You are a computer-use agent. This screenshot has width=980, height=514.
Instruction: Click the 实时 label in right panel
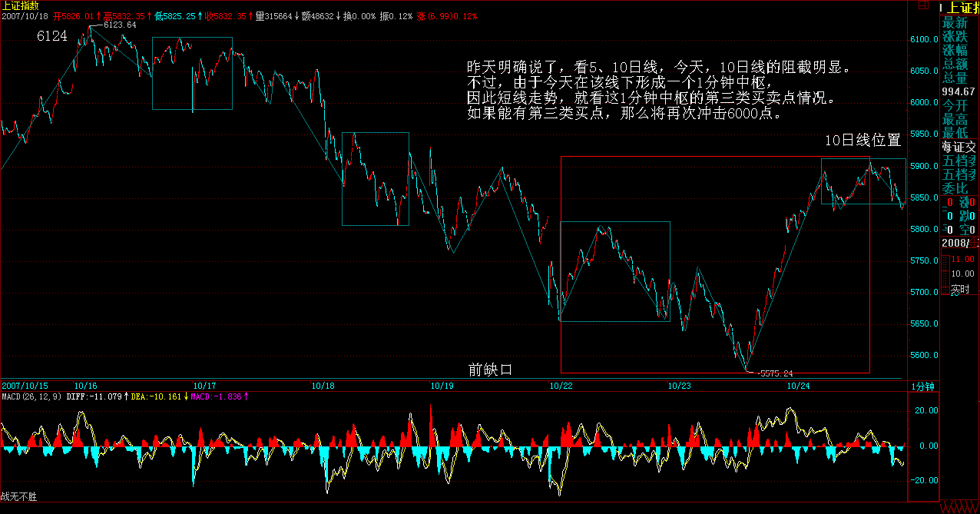point(960,290)
